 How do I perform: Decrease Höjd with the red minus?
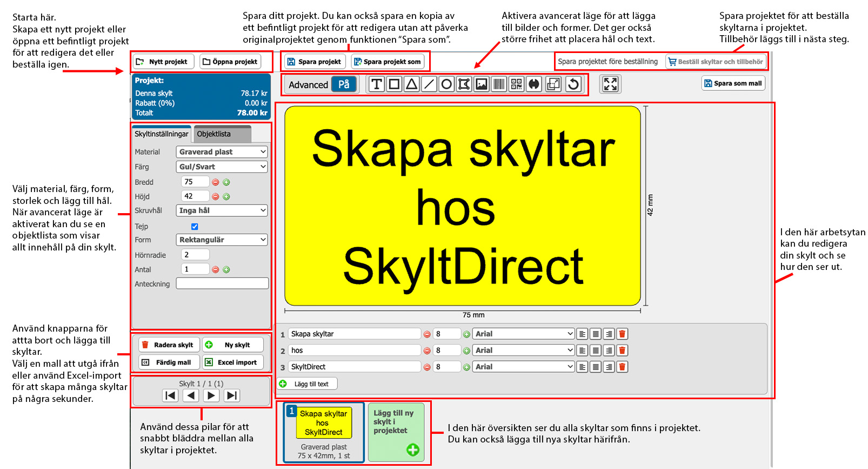216,197
